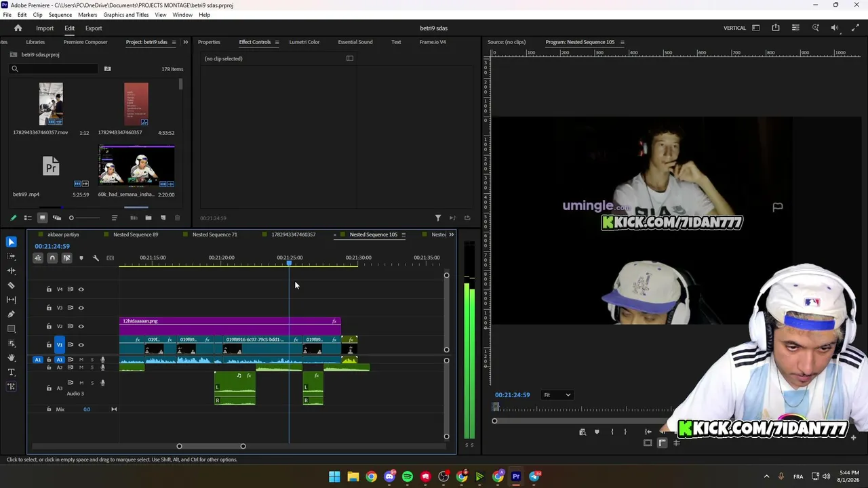Open Effect Controls panel menu
This screenshot has width=868, height=488.
[277, 42]
